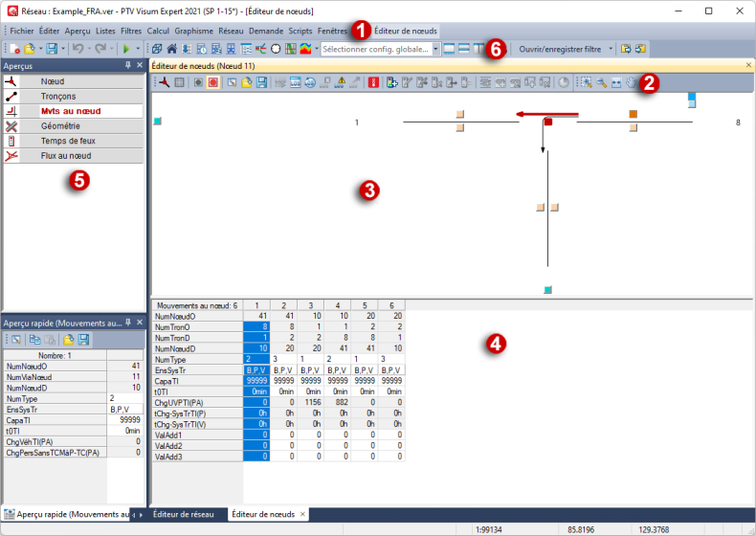The image size is (756, 536).
Task: Expand the Ouvrir/enregistrer filtre dropdown arrow
Action: [x=608, y=48]
